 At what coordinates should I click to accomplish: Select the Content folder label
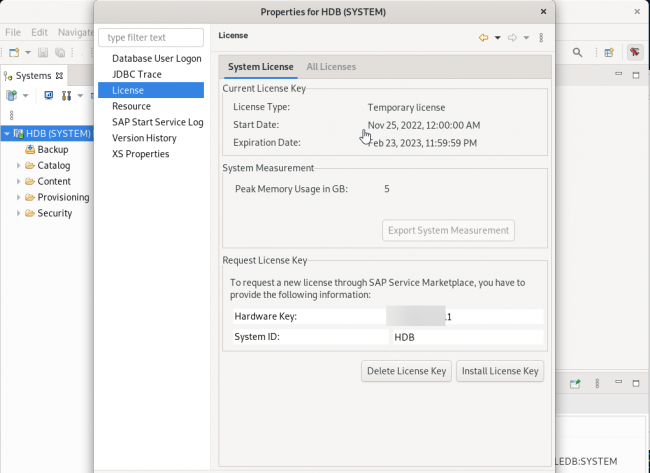point(54,181)
